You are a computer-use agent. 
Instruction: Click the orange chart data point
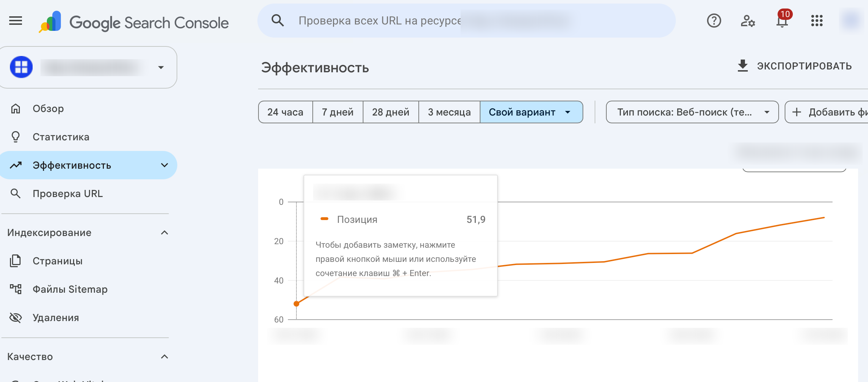click(x=296, y=304)
